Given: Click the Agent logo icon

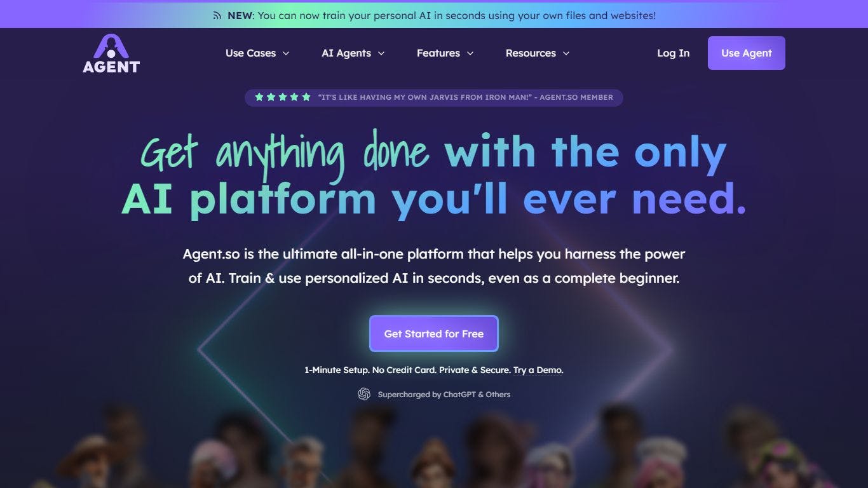Looking at the screenshot, I should [111, 53].
